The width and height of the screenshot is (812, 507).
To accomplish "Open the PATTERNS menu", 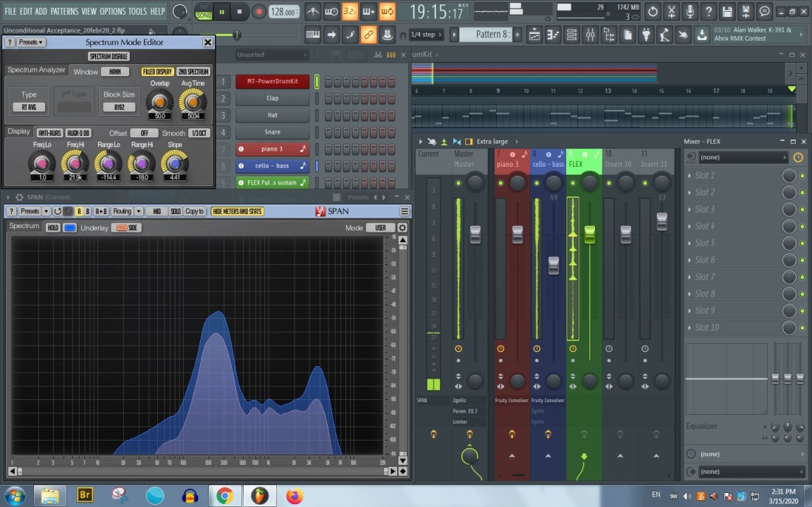I will [x=64, y=11].
